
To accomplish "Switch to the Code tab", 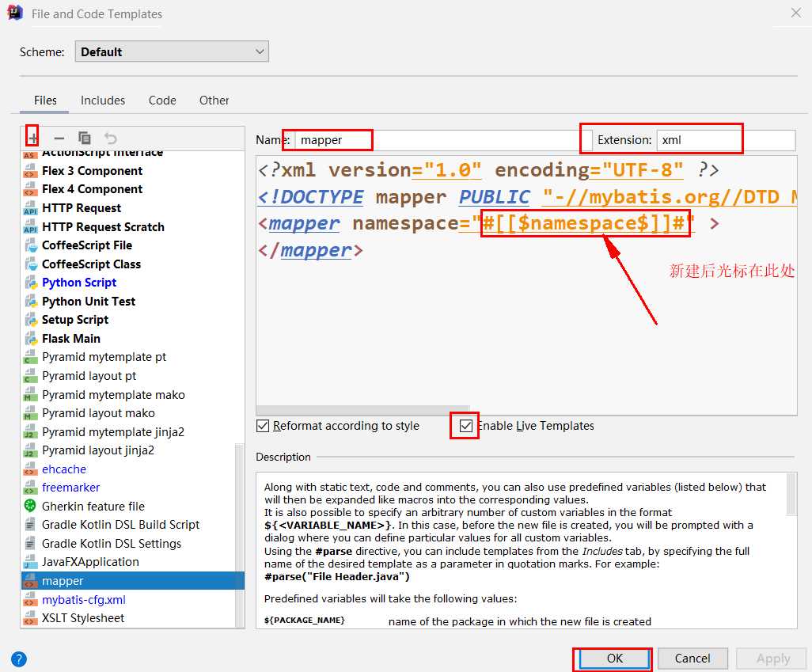I will (162, 100).
